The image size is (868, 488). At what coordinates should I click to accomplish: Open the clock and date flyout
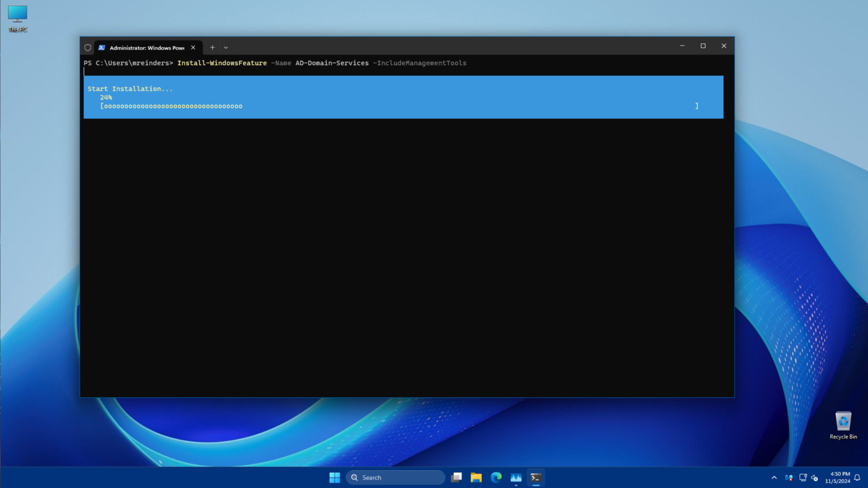tap(837, 477)
